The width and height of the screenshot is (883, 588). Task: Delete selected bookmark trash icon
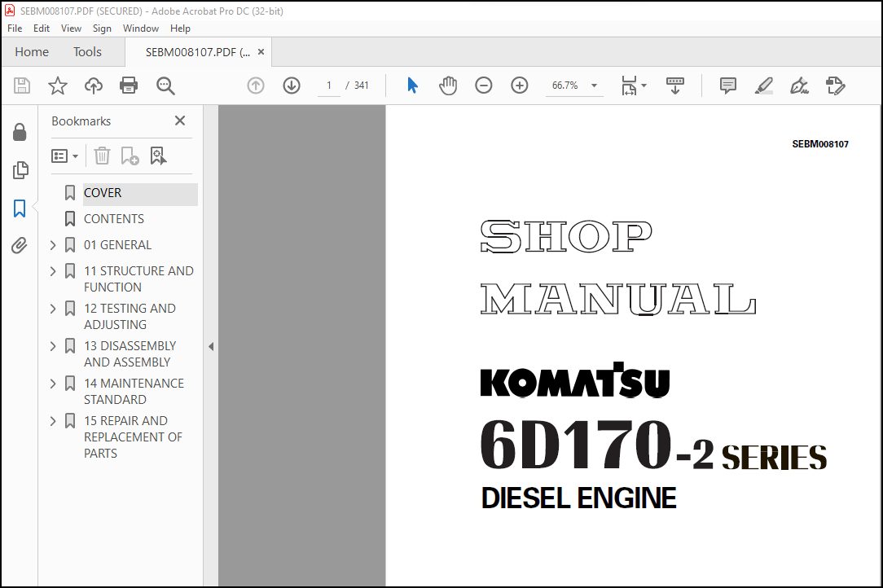point(102,156)
